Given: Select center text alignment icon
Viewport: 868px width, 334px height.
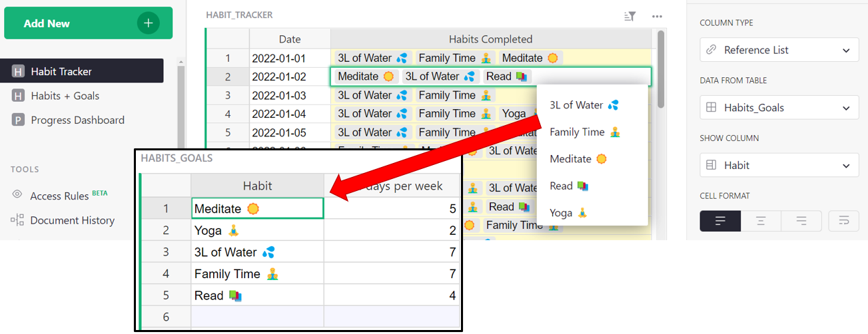Looking at the screenshot, I should coord(760,221).
